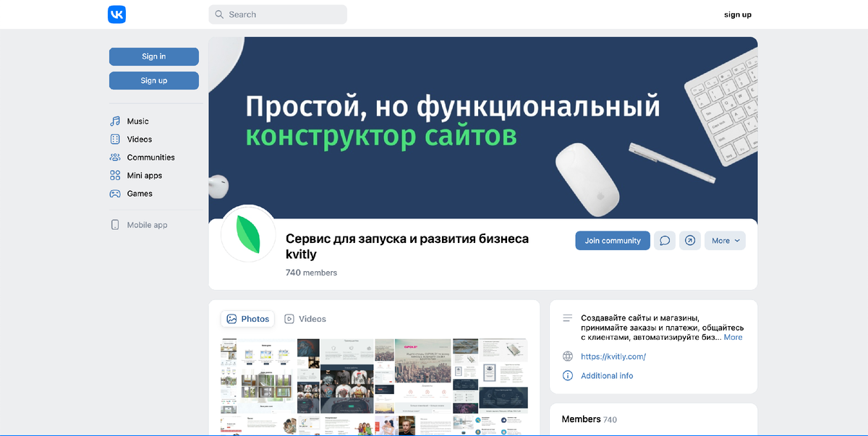The height and width of the screenshot is (436, 868).
Task: Click the share arrow icon button
Action: [x=690, y=241]
